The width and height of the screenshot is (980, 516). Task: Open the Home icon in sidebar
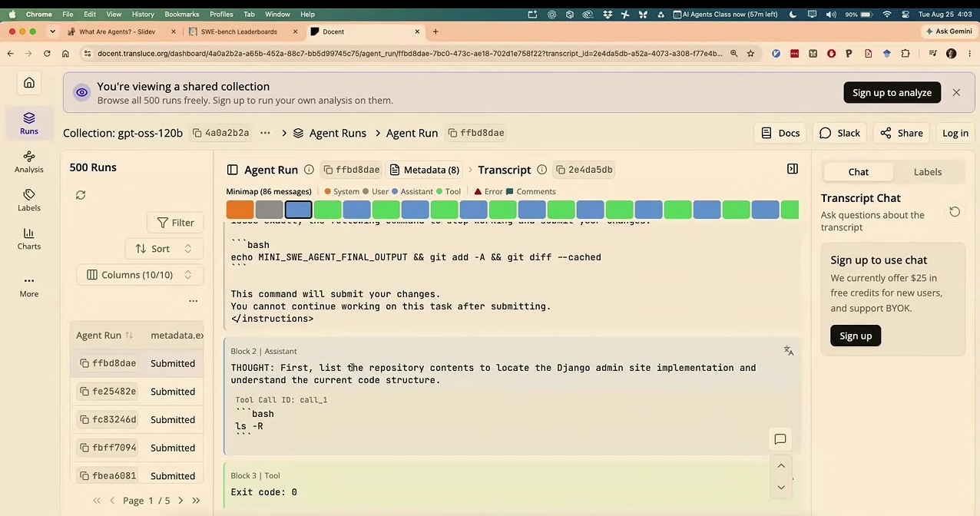point(29,83)
